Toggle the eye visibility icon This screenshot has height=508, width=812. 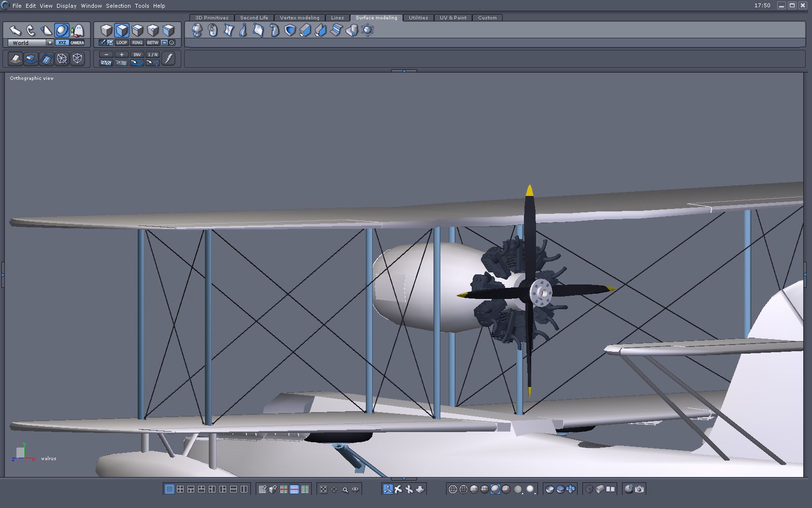point(355,489)
